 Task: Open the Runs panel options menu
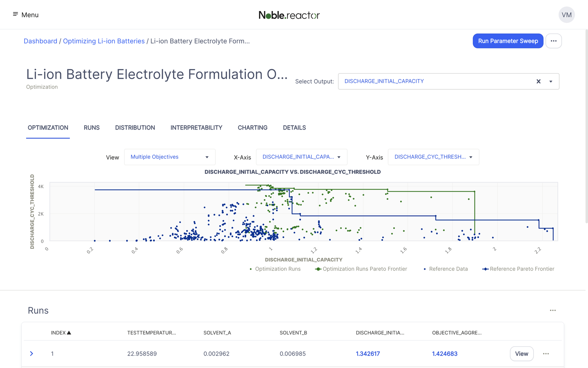point(553,310)
